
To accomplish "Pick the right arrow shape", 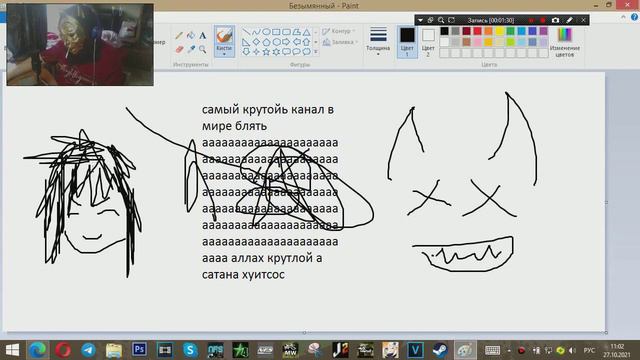I will click(286, 42).
